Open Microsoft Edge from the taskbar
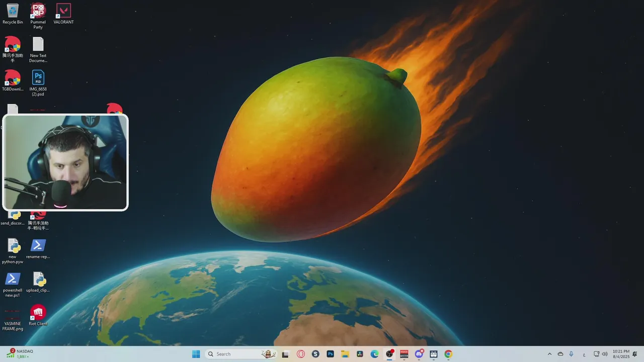The width and height of the screenshot is (644, 362). click(375, 354)
